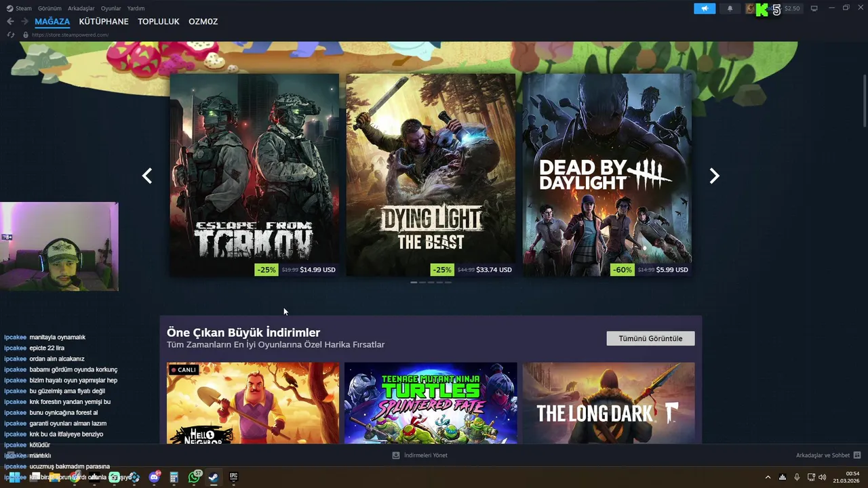868x488 pixels.
Task: Click the Steam taskbar icon
Action: pos(213,477)
